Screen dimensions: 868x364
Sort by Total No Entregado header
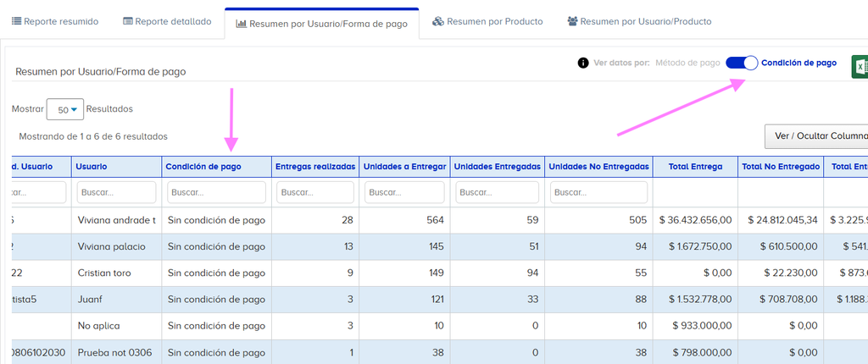pyautogui.click(x=781, y=167)
